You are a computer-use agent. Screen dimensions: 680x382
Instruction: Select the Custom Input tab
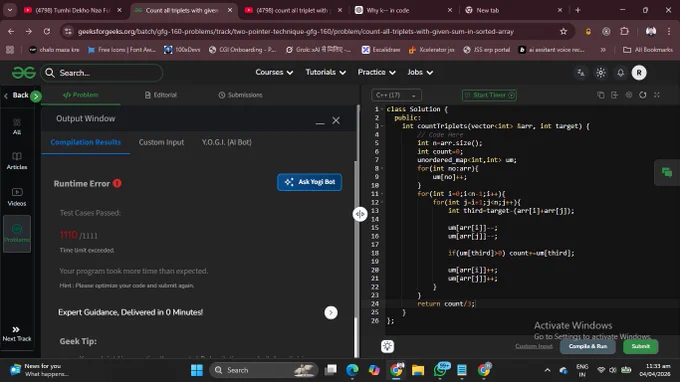pyautogui.click(x=161, y=142)
